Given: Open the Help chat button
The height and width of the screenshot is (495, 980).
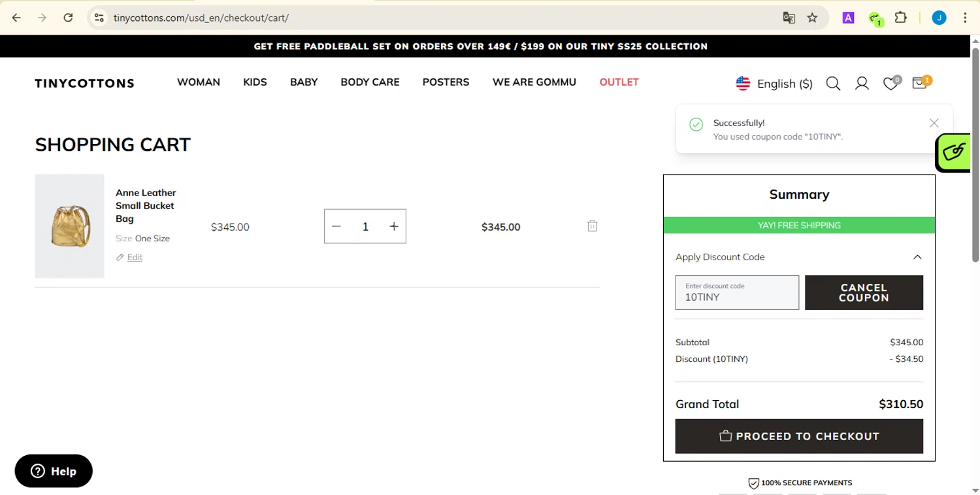Looking at the screenshot, I should click(x=54, y=471).
